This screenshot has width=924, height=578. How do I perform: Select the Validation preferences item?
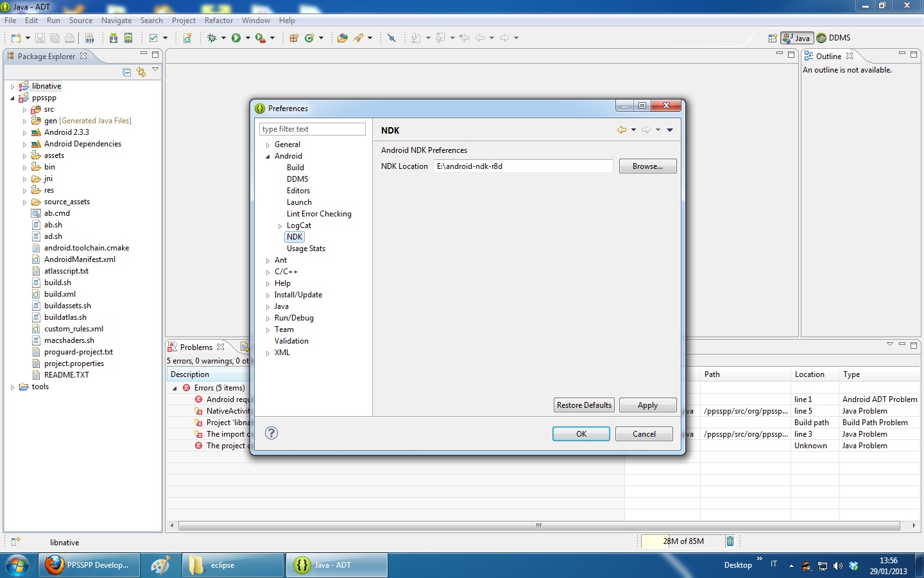pyautogui.click(x=291, y=341)
